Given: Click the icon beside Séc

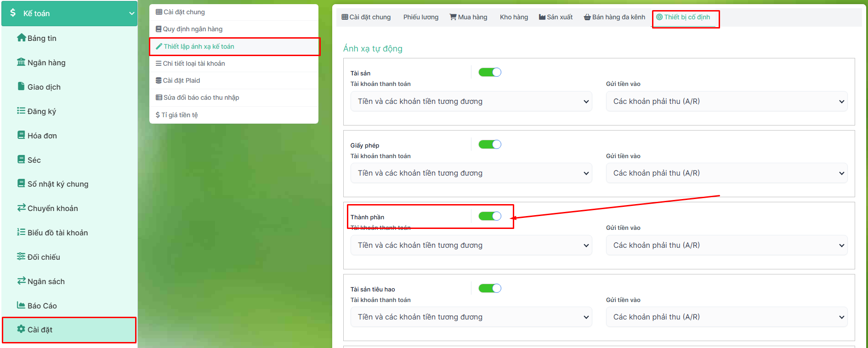Looking at the screenshot, I should [21, 160].
